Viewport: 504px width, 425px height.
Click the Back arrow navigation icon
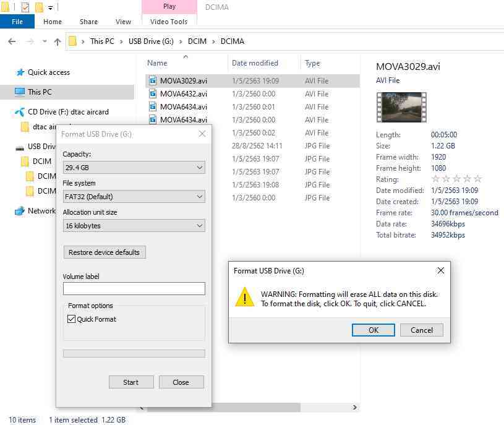[x=12, y=41]
